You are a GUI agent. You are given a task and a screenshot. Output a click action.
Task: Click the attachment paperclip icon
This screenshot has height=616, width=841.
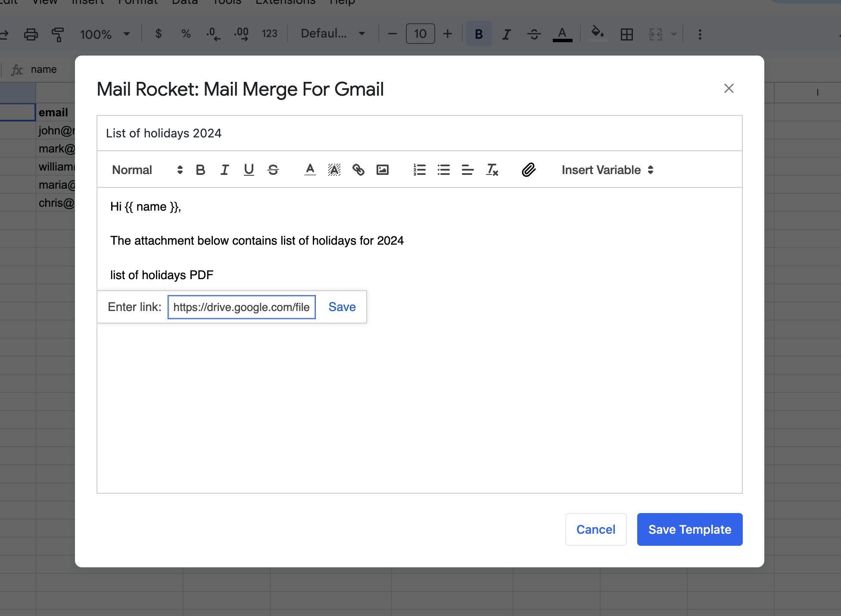coord(528,170)
